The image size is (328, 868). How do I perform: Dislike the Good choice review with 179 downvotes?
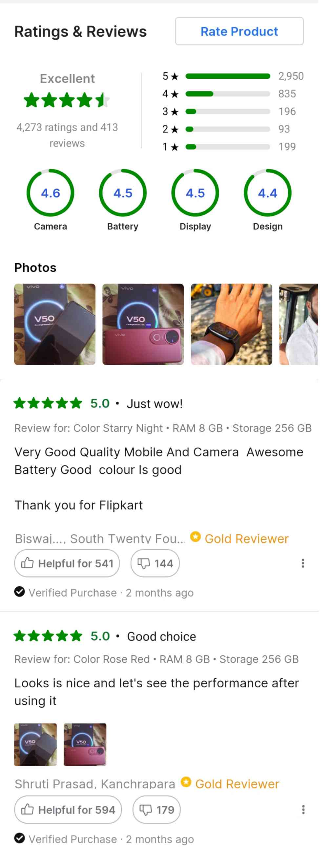pos(157,809)
